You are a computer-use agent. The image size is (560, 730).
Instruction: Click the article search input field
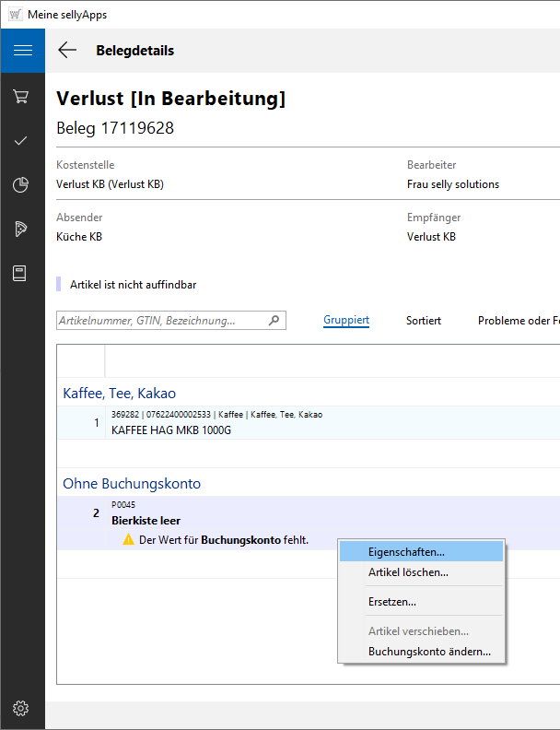[161, 321]
